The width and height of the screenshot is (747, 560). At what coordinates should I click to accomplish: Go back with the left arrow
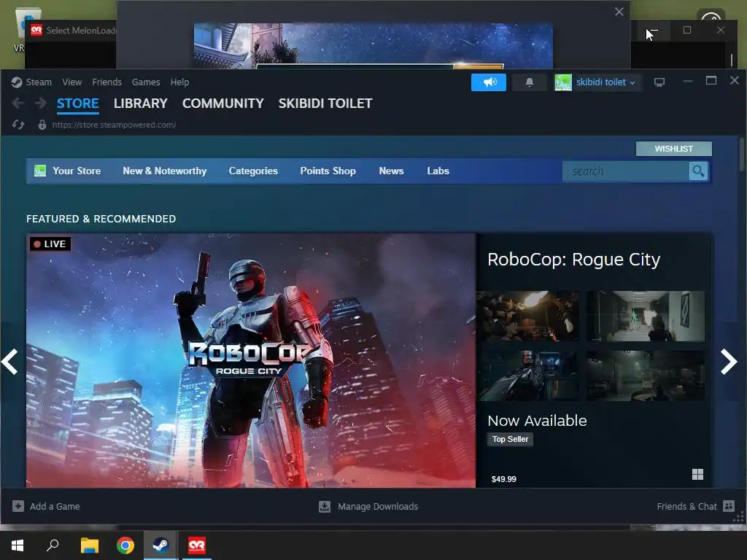(x=18, y=103)
